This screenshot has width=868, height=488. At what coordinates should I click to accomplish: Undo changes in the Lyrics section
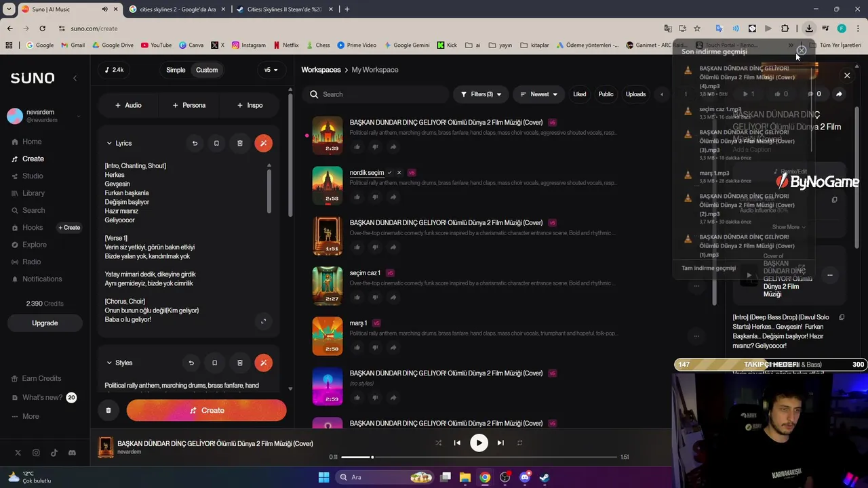195,143
